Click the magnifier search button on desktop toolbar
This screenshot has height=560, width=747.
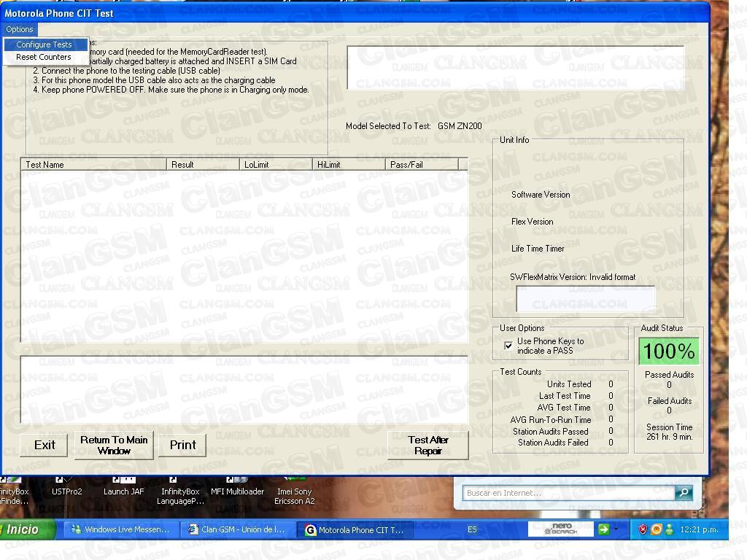coord(684,493)
